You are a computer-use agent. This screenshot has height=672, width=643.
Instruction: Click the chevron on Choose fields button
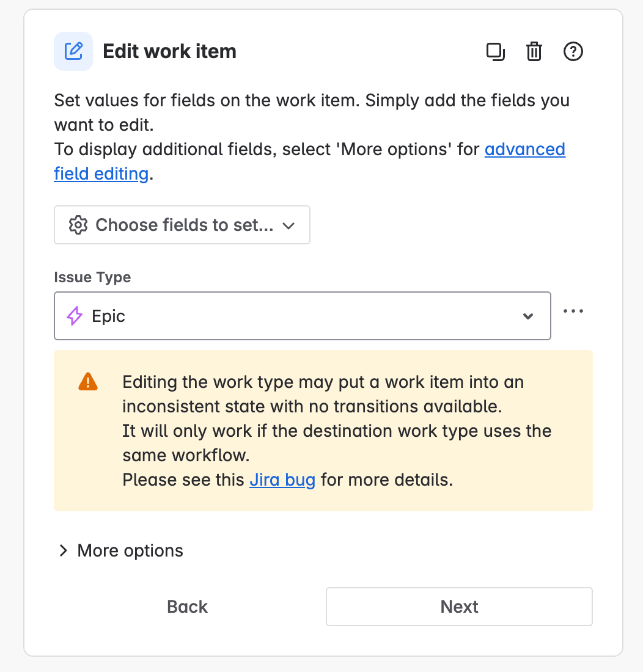point(288,225)
